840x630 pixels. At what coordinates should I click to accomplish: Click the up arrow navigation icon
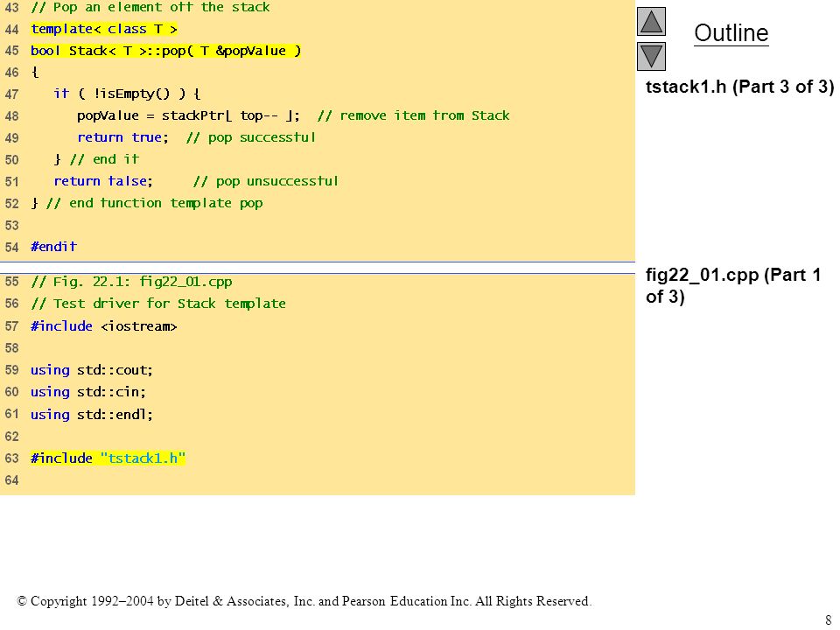[x=651, y=21]
